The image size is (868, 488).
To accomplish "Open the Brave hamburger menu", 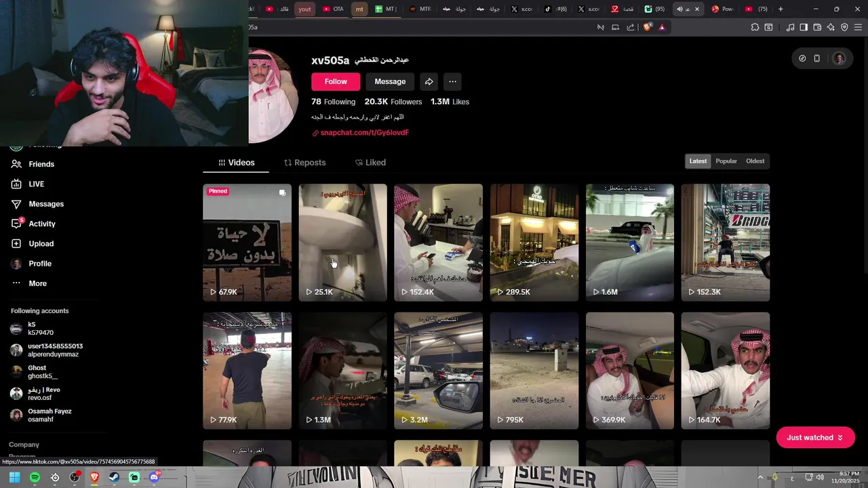I will coord(859,27).
